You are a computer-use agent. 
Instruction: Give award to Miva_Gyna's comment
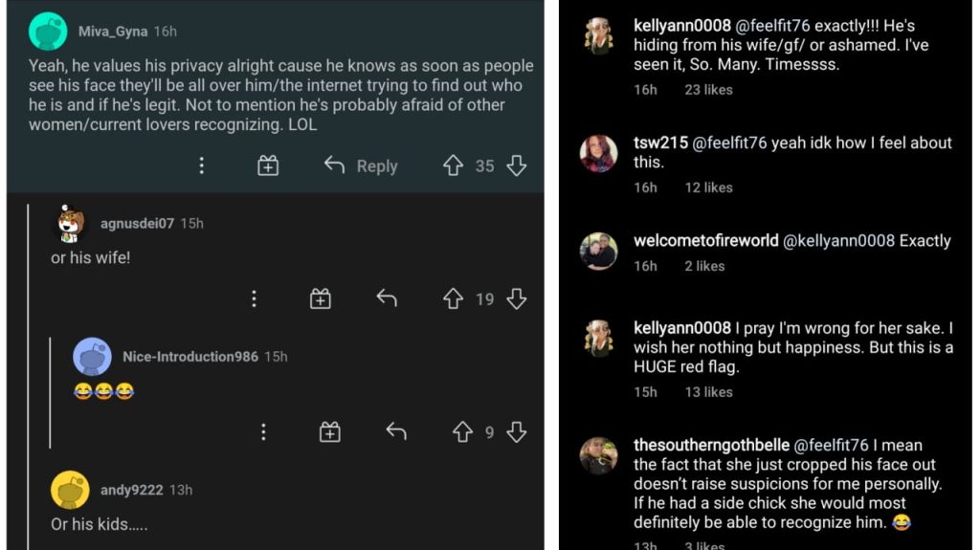click(x=268, y=166)
